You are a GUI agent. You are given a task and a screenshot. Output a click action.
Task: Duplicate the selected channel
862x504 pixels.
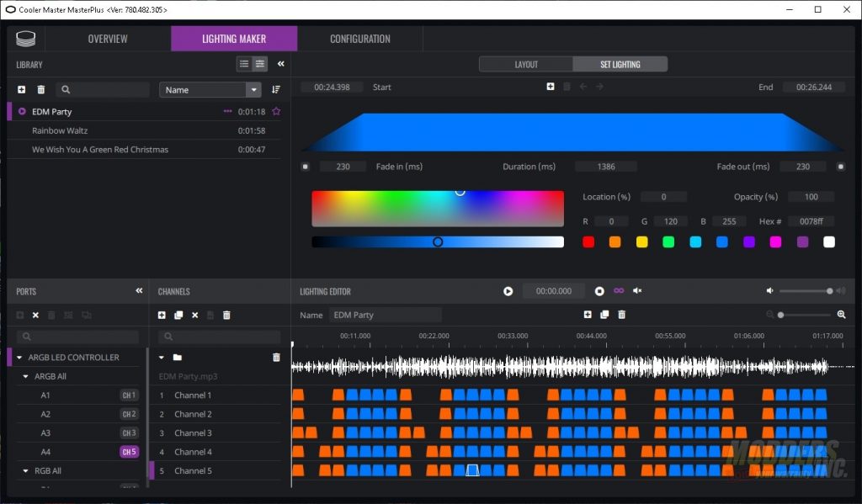coord(178,315)
